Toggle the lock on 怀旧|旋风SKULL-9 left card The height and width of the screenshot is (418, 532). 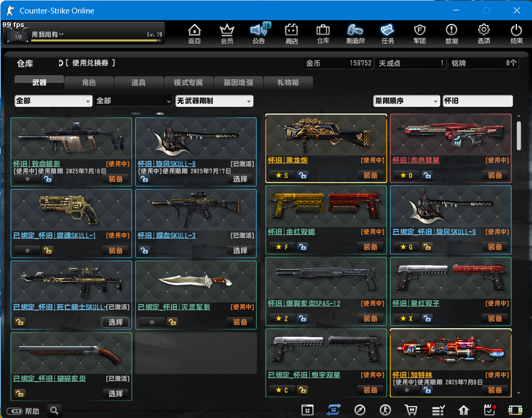[144, 179]
